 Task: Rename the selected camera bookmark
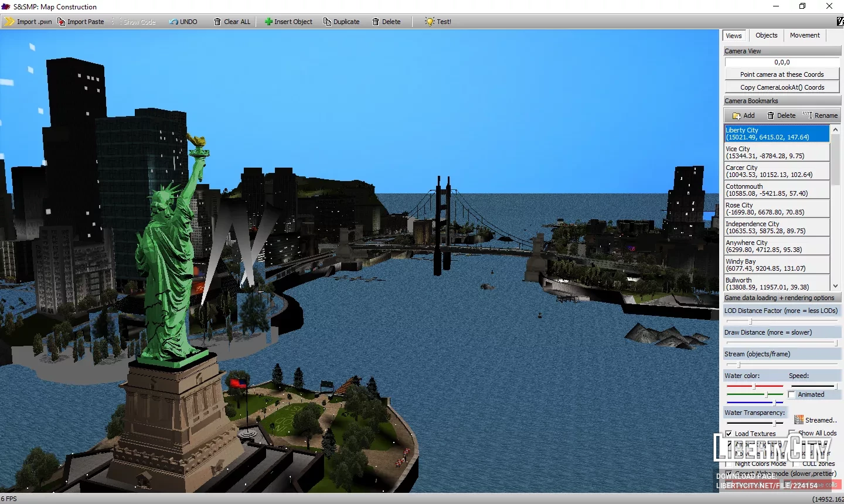[820, 115]
